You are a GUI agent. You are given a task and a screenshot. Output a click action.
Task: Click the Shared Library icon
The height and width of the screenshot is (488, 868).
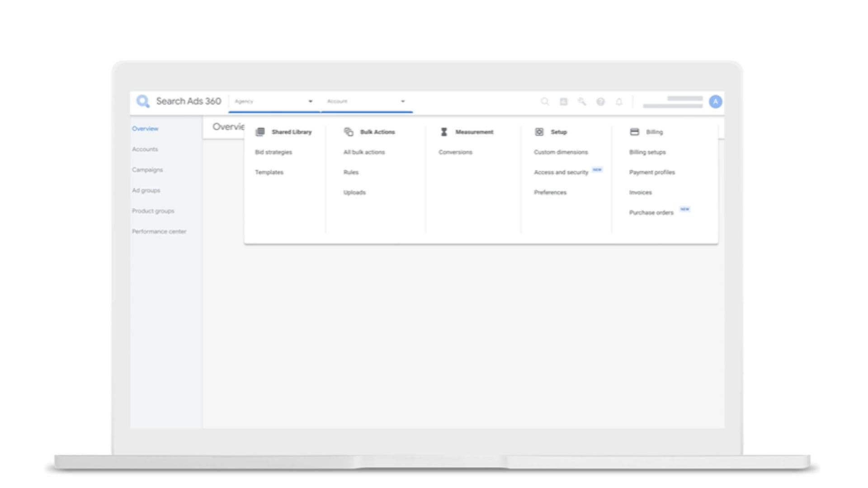[x=260, y=132]
